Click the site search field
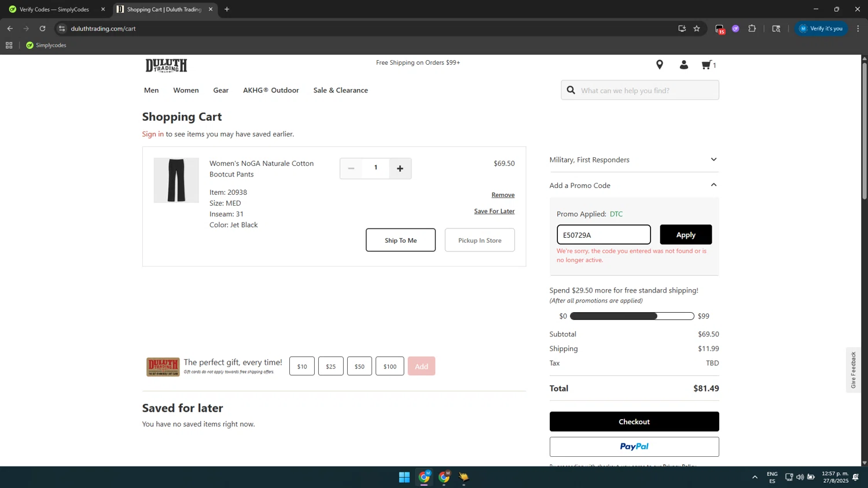This screenshot has height=488, width=868. pos(640,90)
